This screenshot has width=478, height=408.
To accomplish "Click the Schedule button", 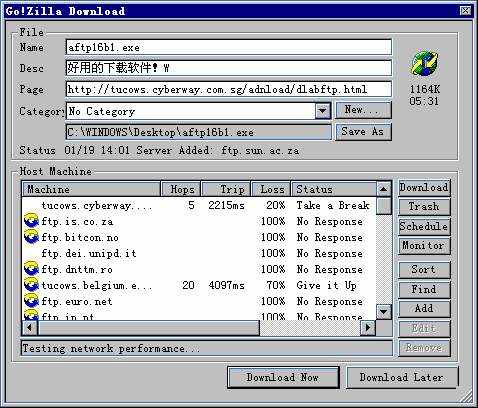I will click(x=424, y=226).
